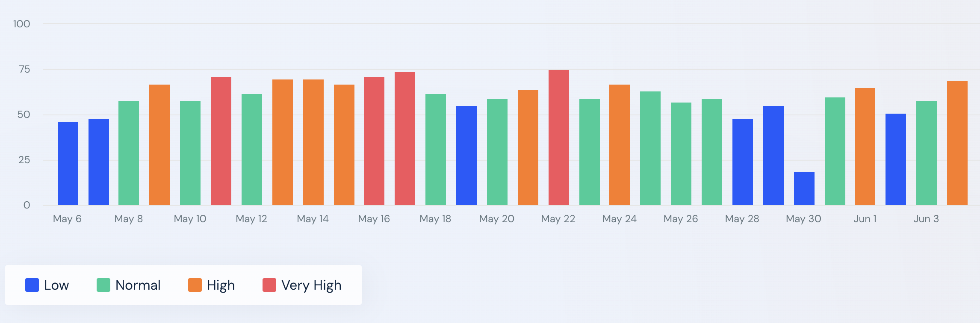Click the blue bar for May 28
980x323 pixels.
[743, 162]
